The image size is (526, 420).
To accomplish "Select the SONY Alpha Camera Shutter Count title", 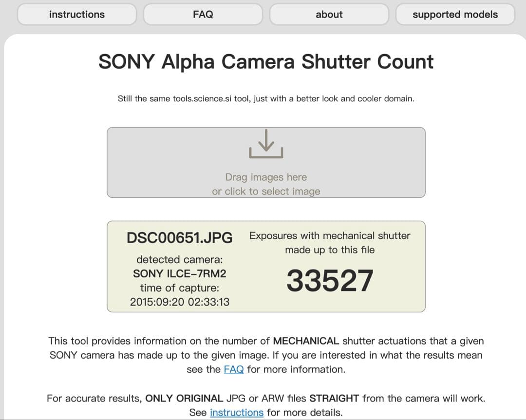I will pyautogui.click(x=266, y=61).
